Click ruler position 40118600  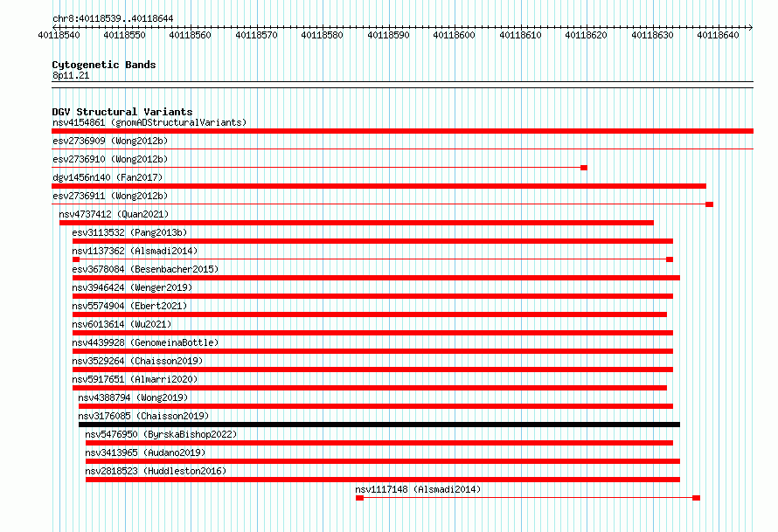click(454, 35)
